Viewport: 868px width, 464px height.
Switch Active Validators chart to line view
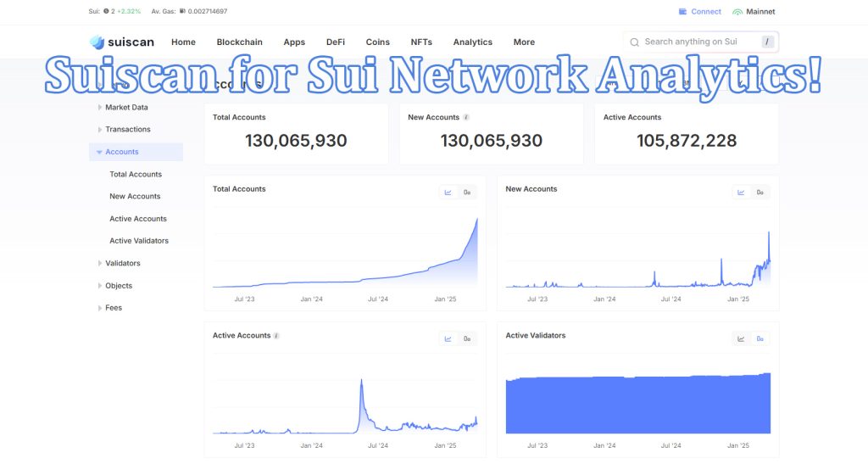click(741, 338)
